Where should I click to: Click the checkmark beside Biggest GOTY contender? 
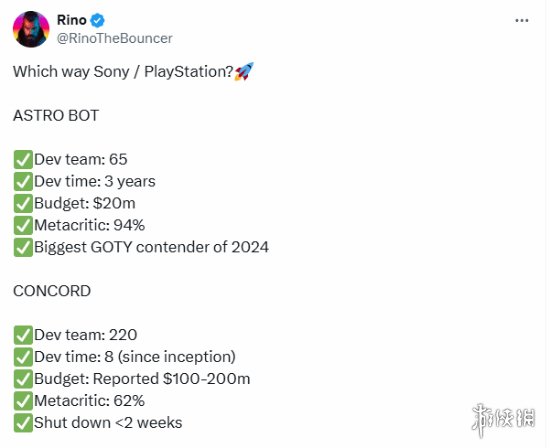click(23, 247)
